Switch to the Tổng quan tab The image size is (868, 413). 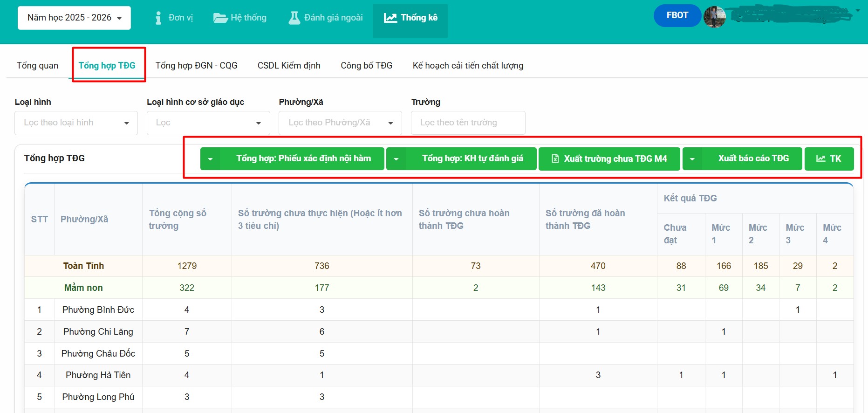click(x=37, y=66)
